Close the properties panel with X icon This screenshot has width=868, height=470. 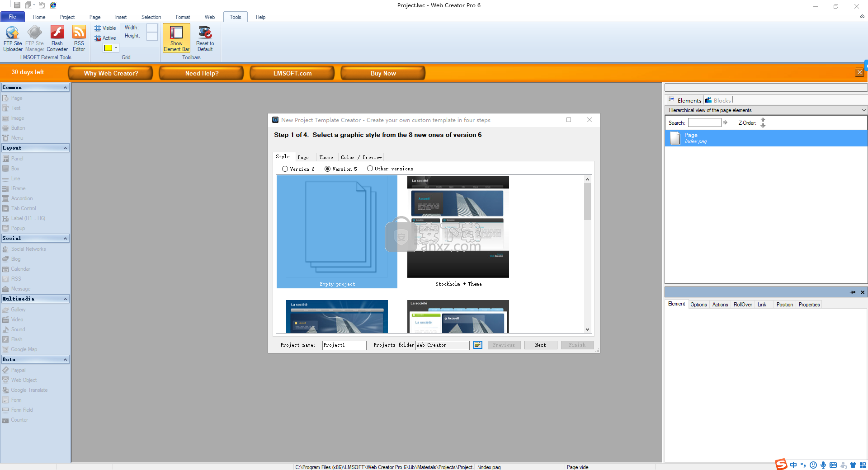coord(863,292)
